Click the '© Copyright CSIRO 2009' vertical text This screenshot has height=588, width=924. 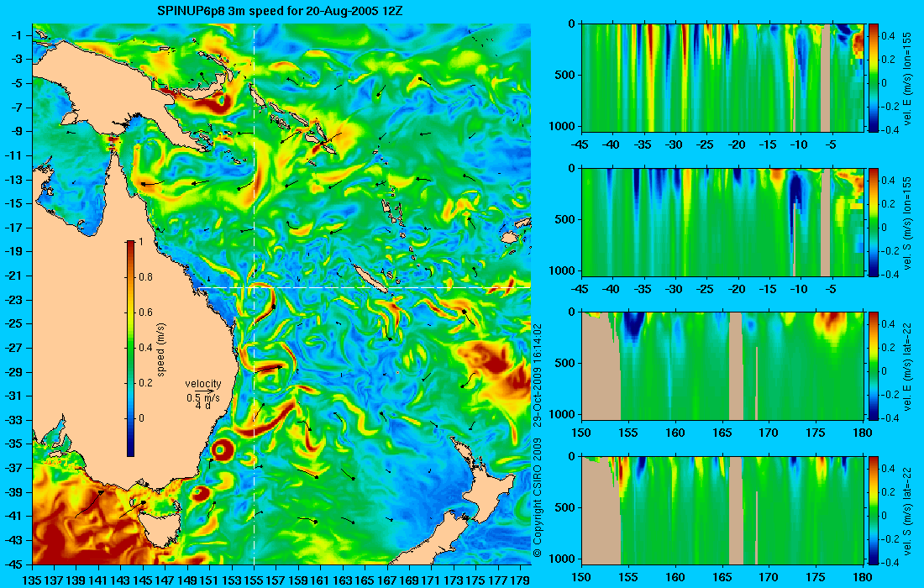pos(537,498)
